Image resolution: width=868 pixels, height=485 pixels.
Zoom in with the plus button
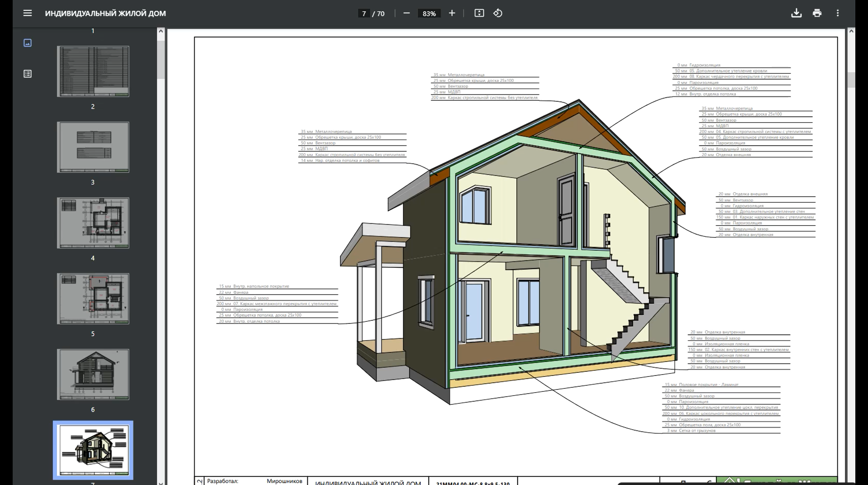pyautogui.click(x=452, y=13)
